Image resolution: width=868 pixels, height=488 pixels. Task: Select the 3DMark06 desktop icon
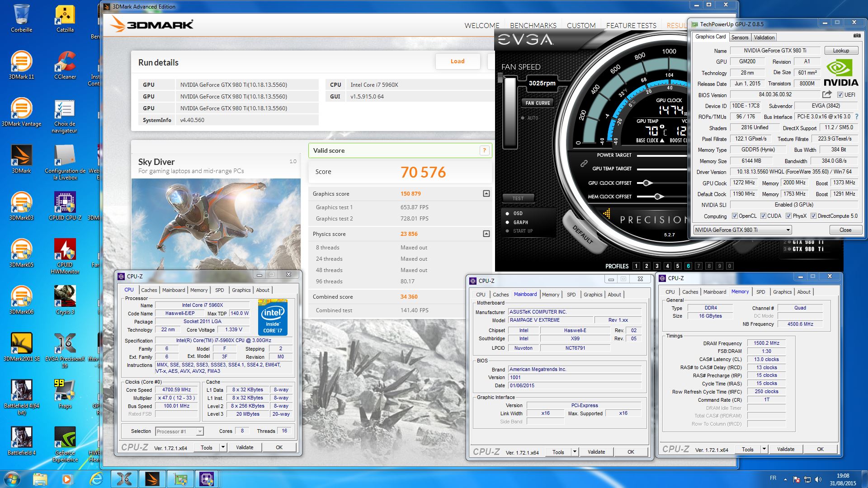[21, 300]
